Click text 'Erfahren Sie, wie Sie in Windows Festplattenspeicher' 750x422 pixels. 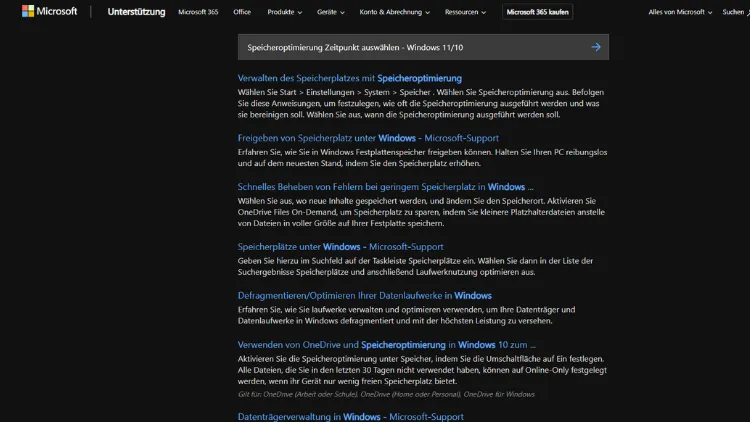[x=422, y=157]
